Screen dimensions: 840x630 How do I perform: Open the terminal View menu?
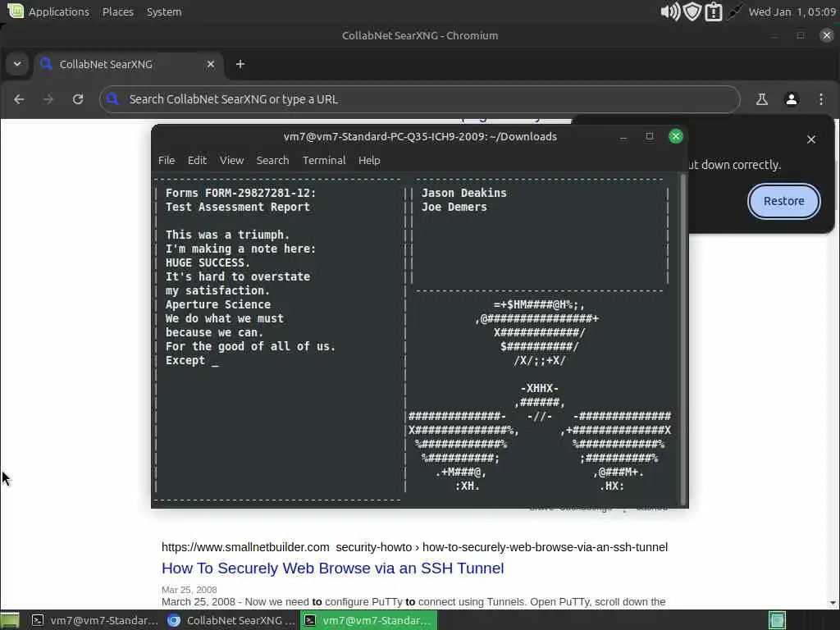(231, 160)
